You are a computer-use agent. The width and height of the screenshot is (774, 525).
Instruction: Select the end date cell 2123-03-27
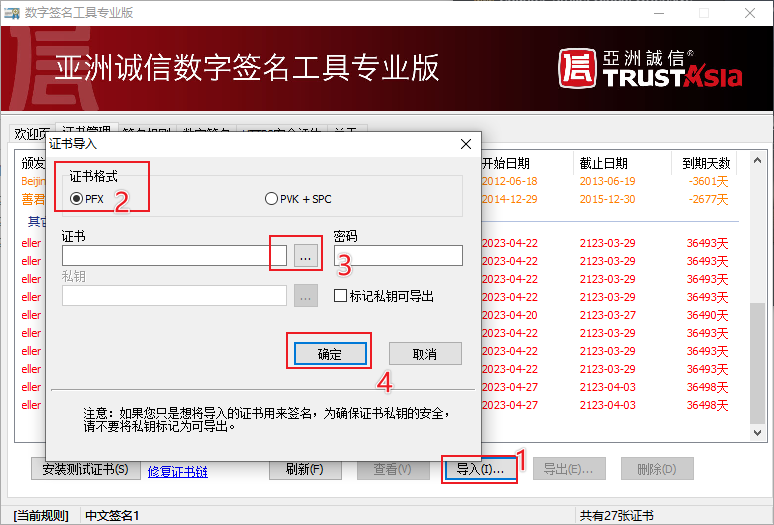[608, 315]
